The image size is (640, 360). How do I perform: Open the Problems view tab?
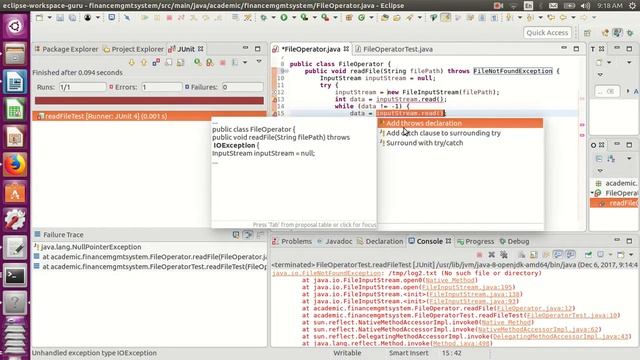click(x=292, y=242)
